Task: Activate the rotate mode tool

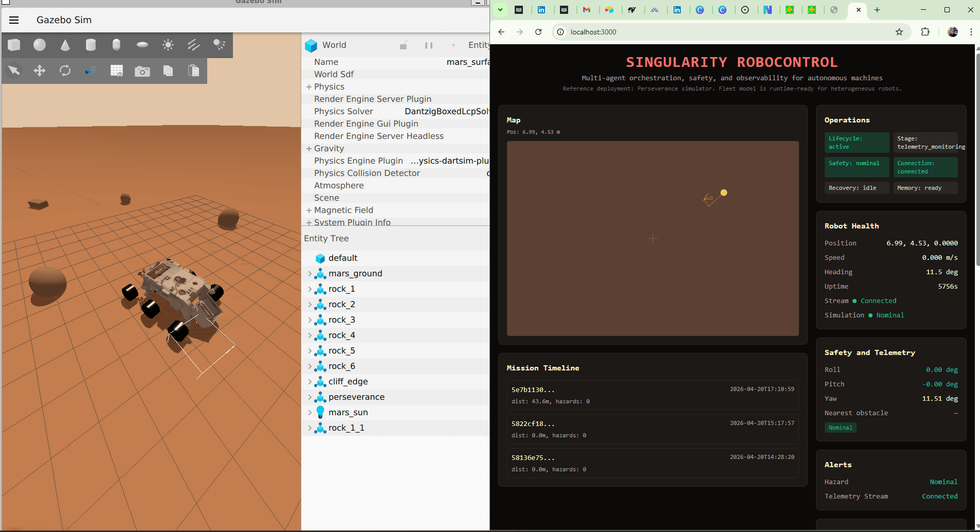Action: (x=65, y=70)
